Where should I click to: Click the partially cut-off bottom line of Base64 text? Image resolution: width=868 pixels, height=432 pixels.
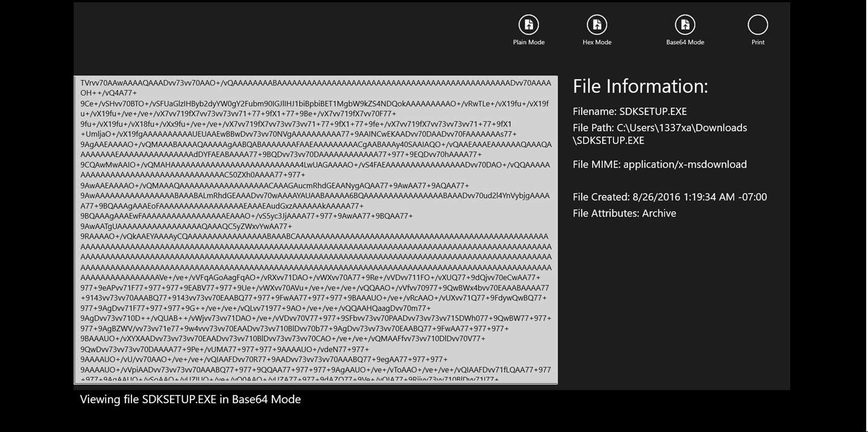click(x=289, y=380)
